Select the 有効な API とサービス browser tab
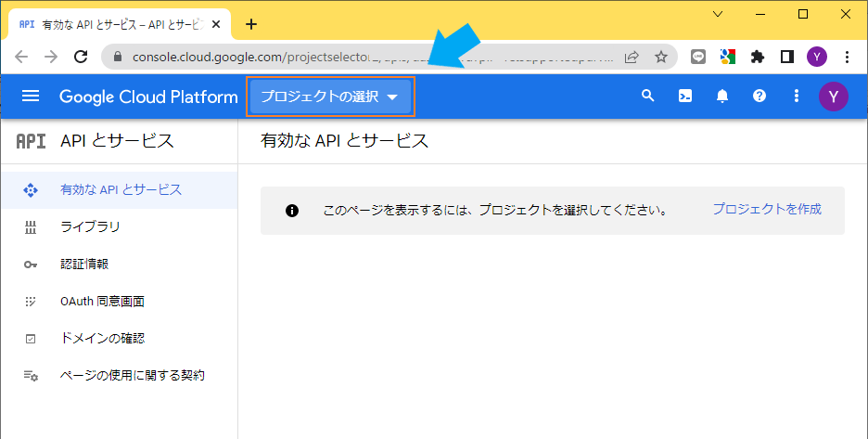868x439 pixels. pos(121,24)
